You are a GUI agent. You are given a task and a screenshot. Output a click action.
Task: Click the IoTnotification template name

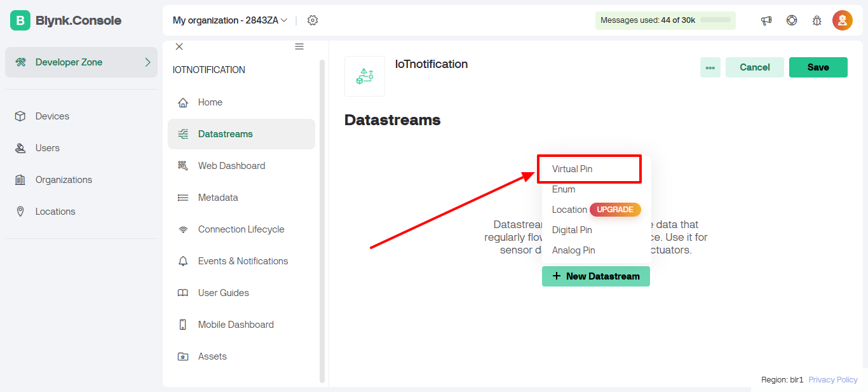point(431,64)
